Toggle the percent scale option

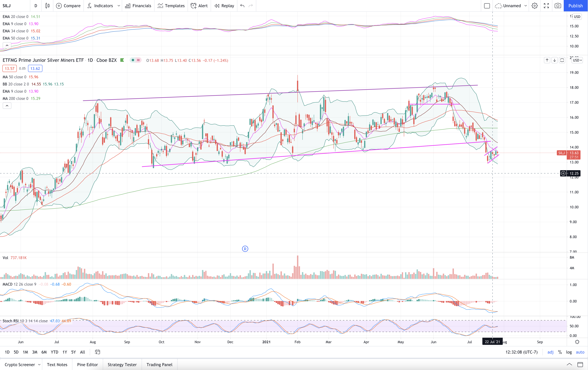560,352
